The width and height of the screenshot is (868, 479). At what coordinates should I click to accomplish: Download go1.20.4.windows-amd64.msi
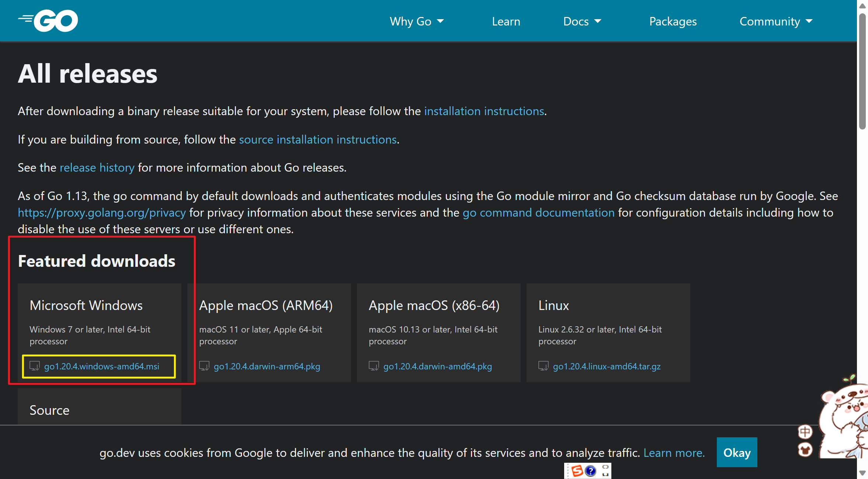click(102, 366)
